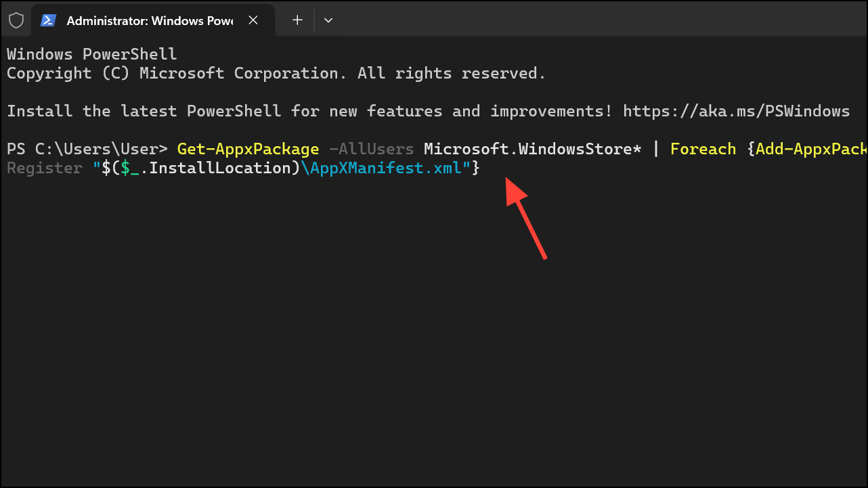This screenshot has width=868, height=488.
Task: Click the Microsoft.WindowsStore* argument text
Action: [532, 148]
